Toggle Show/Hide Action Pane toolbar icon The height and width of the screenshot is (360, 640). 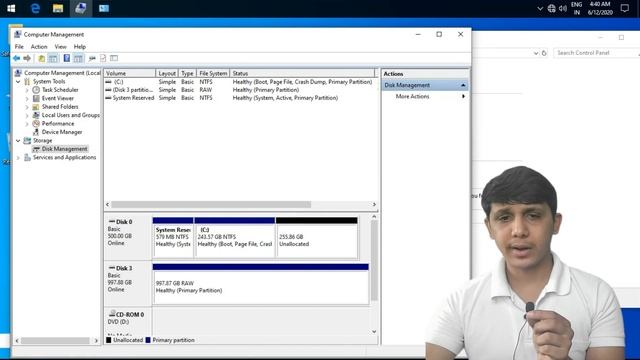click(78, 58)
